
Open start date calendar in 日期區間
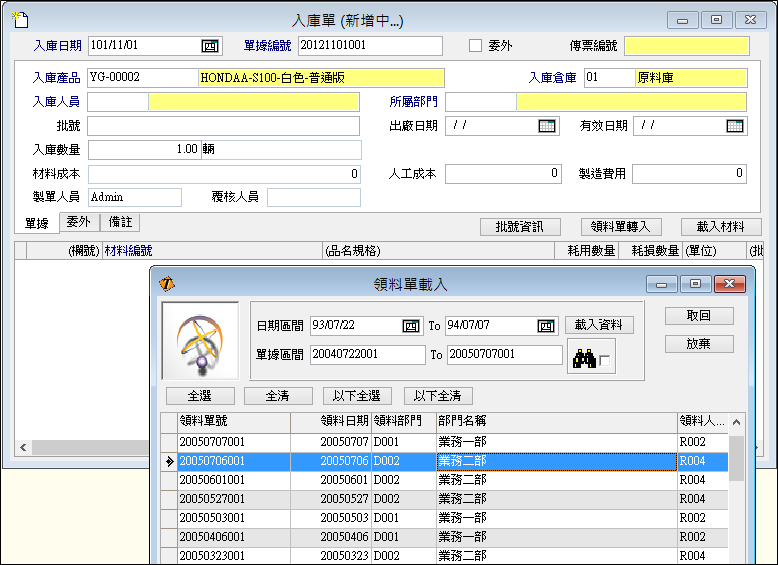pos(412,326)
